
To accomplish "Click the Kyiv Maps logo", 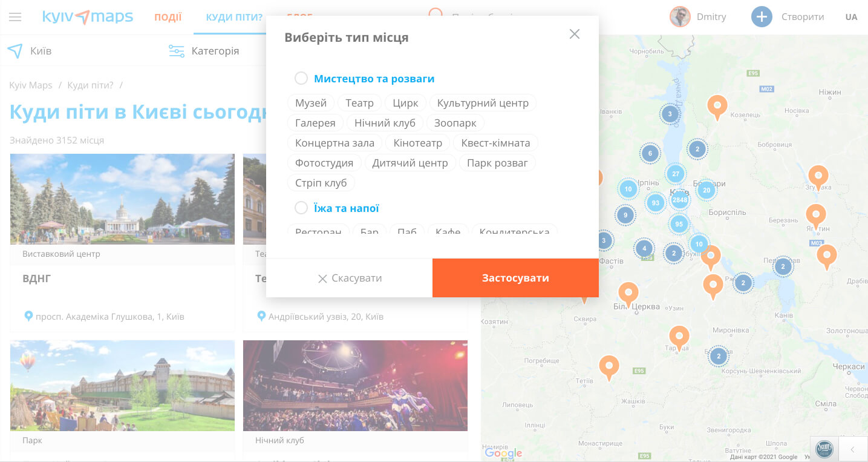I will click(88, 17).
